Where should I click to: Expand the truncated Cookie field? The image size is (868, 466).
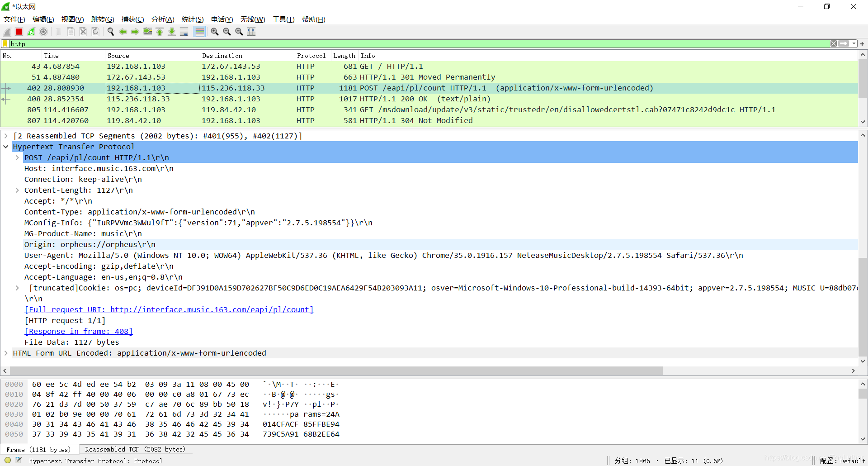pos(17,288)
